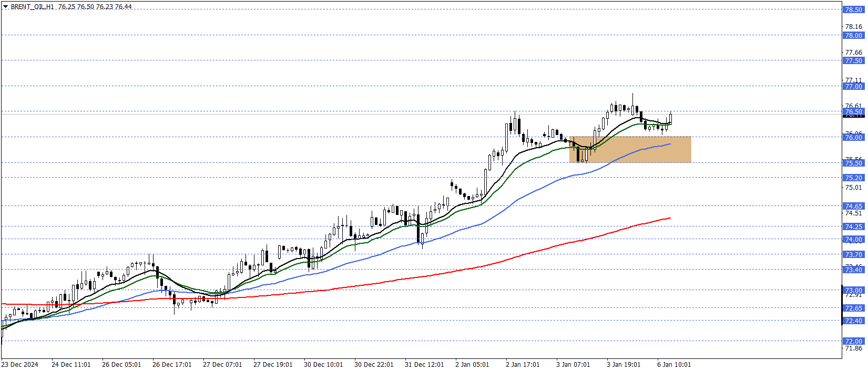868x371 pixels.
Task: Click the 3 Jan 19:01 time label
Action: point(624,364)
